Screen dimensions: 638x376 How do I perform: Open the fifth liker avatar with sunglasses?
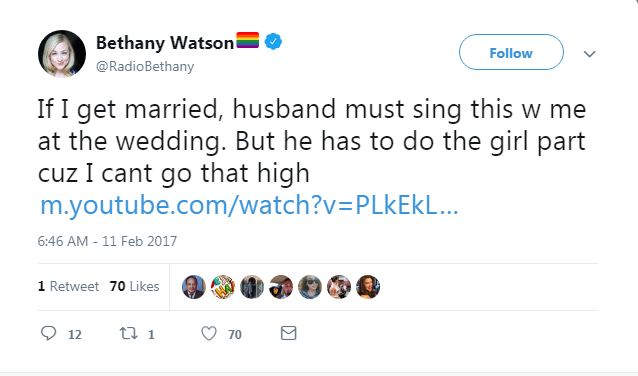click(310, 287)
